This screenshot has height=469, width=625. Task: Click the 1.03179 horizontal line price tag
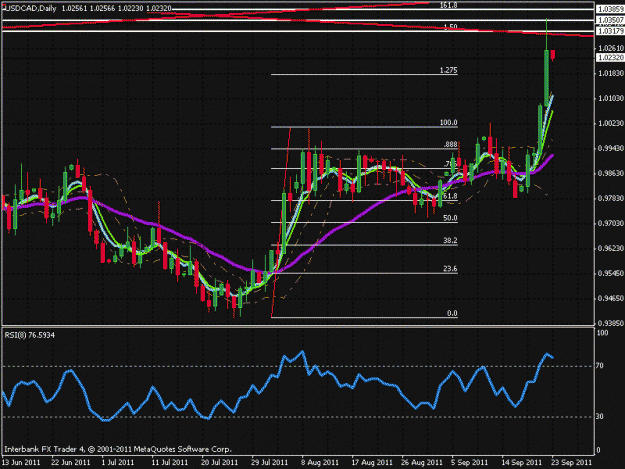point(610,31)
